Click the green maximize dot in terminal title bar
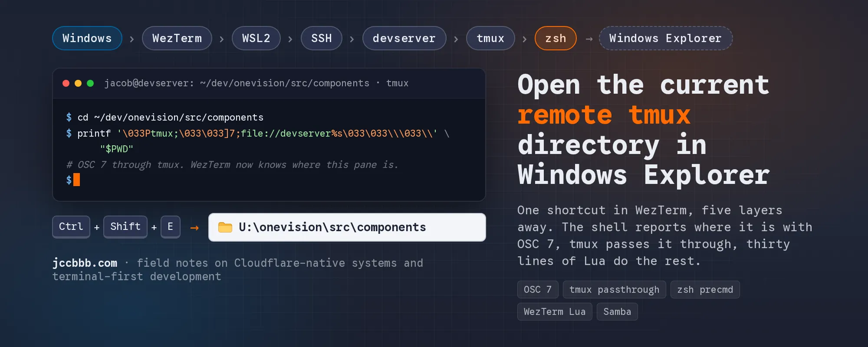 [x=90, y=83]
